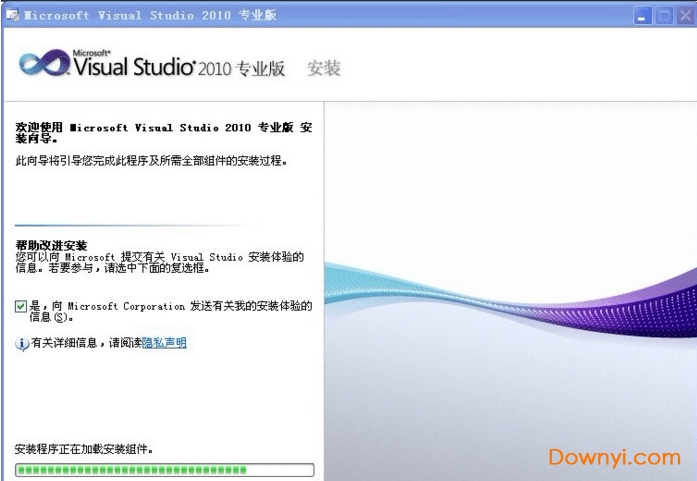The height and width of the screenshot is (481, 697).
Task: Click the green loading progress bar
Action: tap(164, 469)
